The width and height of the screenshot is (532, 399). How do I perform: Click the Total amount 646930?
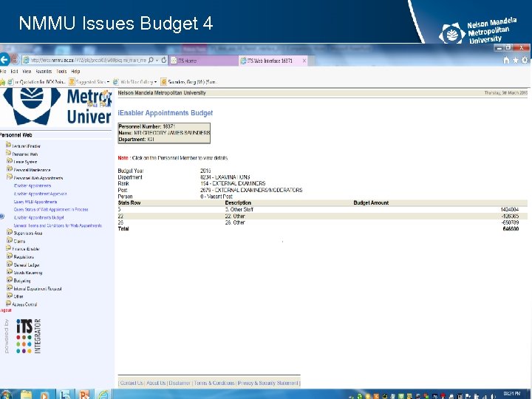[x=511, y=229]
